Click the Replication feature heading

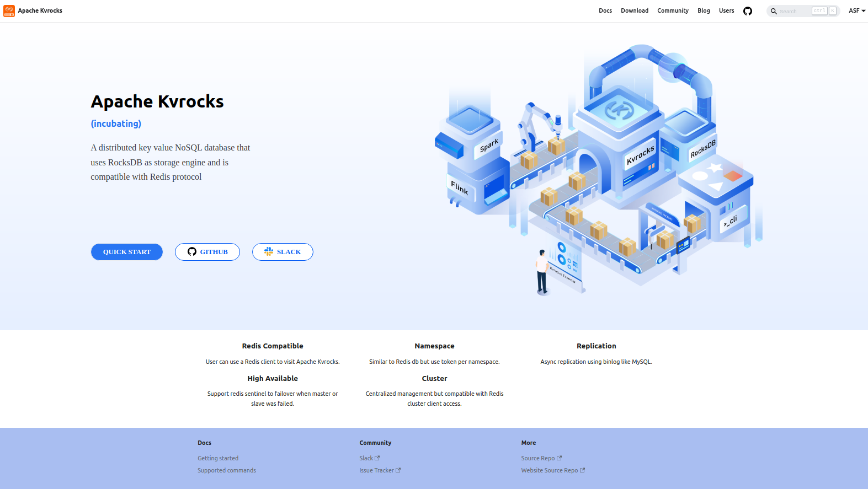coord(597,346)
